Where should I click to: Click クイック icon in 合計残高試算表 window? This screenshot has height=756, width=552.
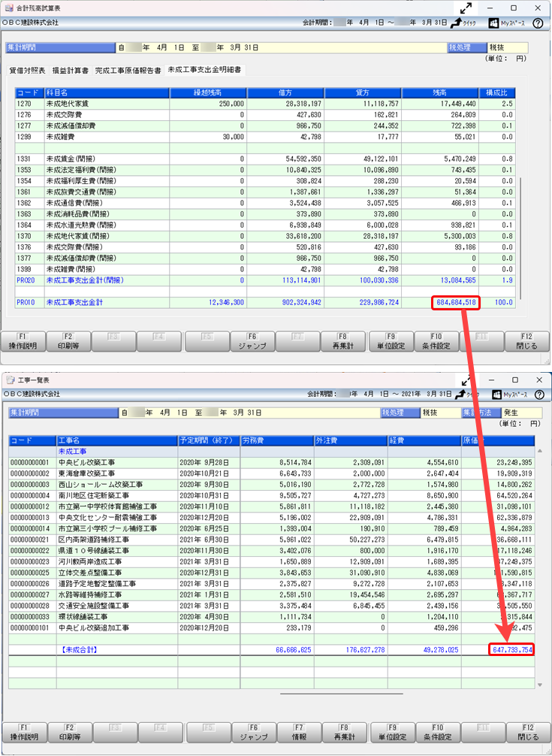click(x=463, y=23)
